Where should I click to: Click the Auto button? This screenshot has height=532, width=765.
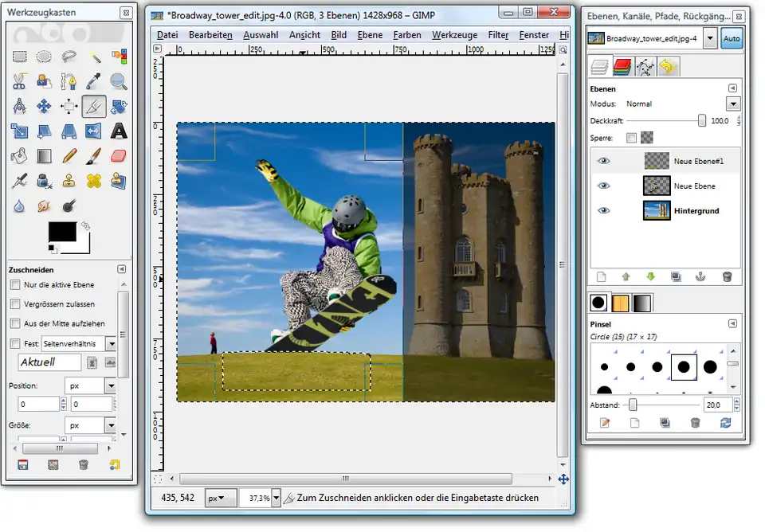(x=731, y=39)
